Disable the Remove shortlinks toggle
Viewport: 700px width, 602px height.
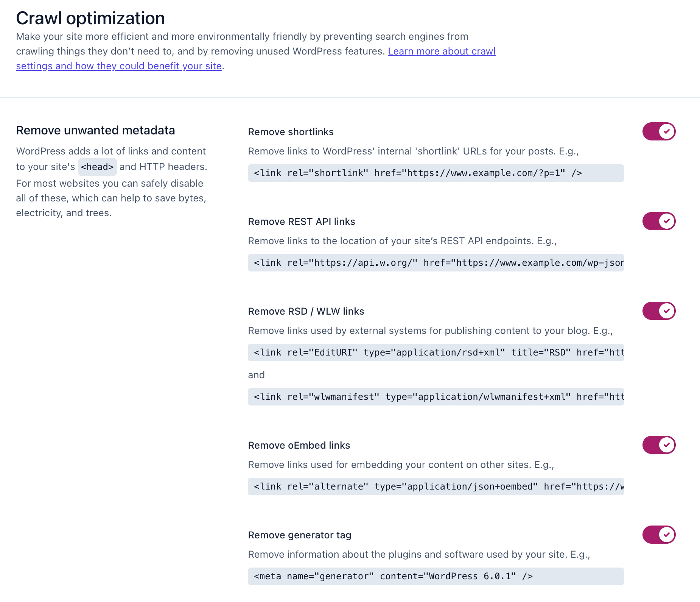[659, 131]
